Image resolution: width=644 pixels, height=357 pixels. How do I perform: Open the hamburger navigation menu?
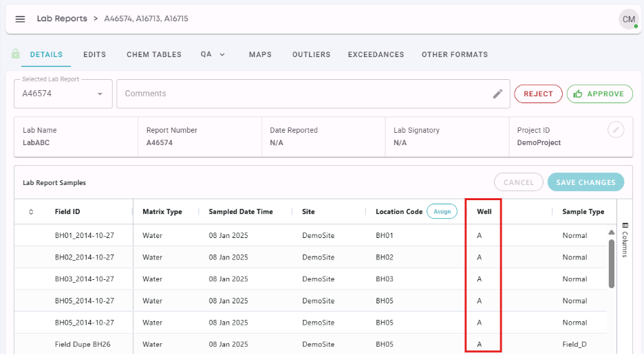tap(20, 19)
